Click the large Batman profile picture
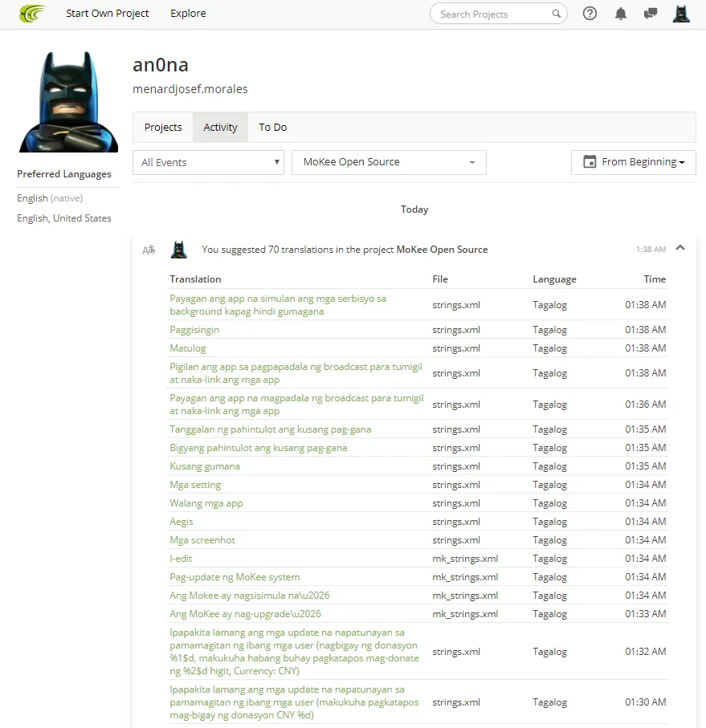 point(69,102)
